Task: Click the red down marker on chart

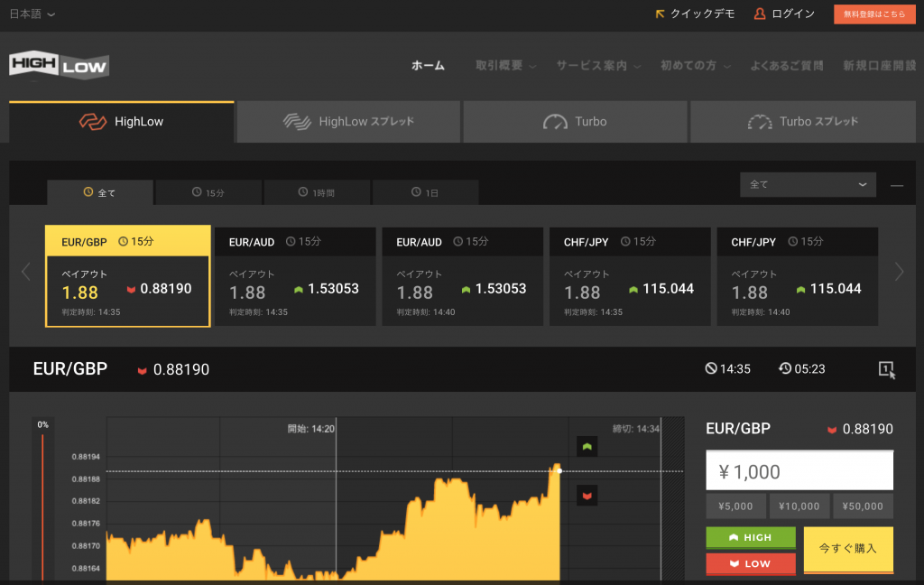Action: pyautogui.click(x=587, y=496)
